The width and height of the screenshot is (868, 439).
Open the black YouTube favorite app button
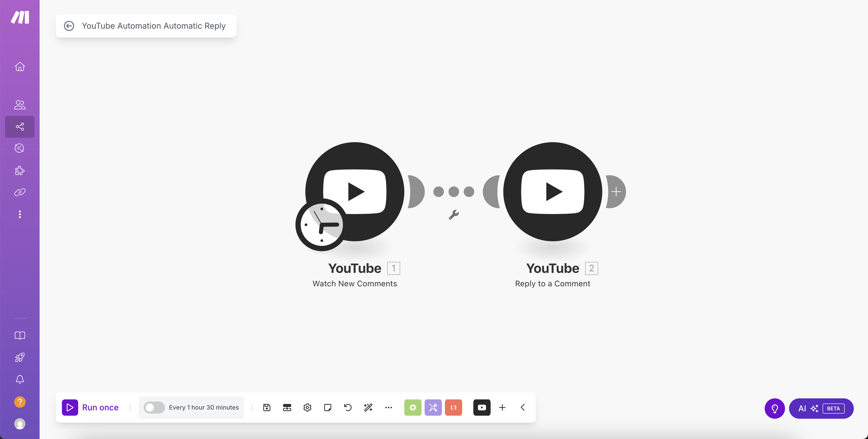(x=482, y=407)
